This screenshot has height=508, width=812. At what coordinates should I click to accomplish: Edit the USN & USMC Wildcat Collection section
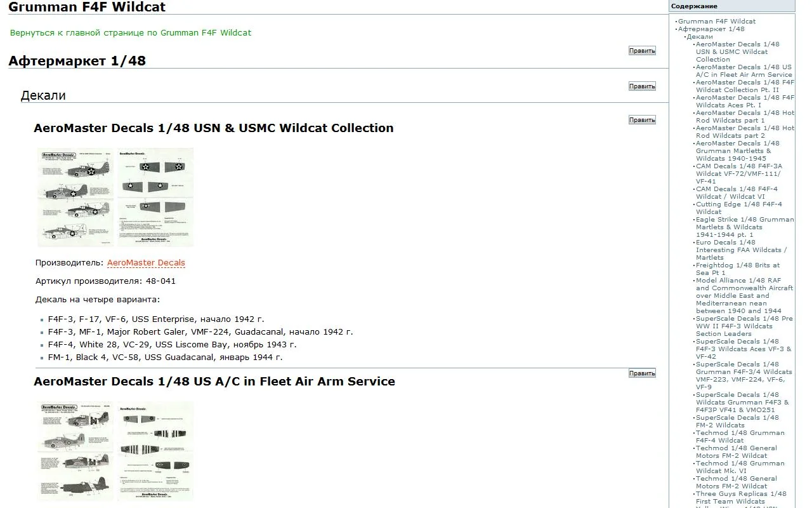click(x=642, y=120)
